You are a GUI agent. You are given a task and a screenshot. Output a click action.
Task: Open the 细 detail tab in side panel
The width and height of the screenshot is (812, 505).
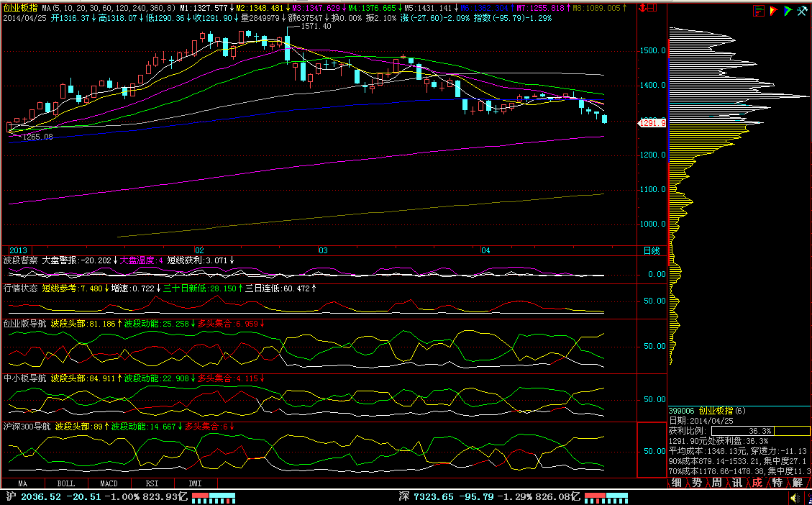coord(677,482)
